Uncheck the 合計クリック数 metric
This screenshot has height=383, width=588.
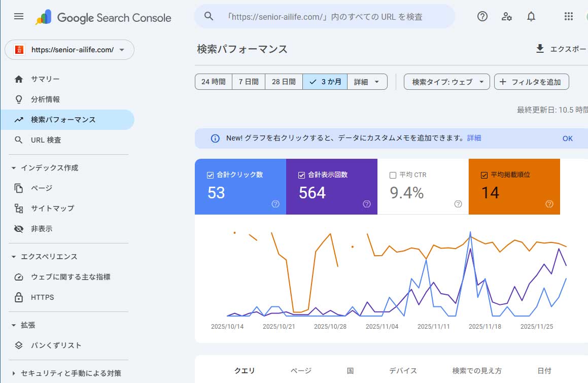pyautogui.click(x=210, y=175)
